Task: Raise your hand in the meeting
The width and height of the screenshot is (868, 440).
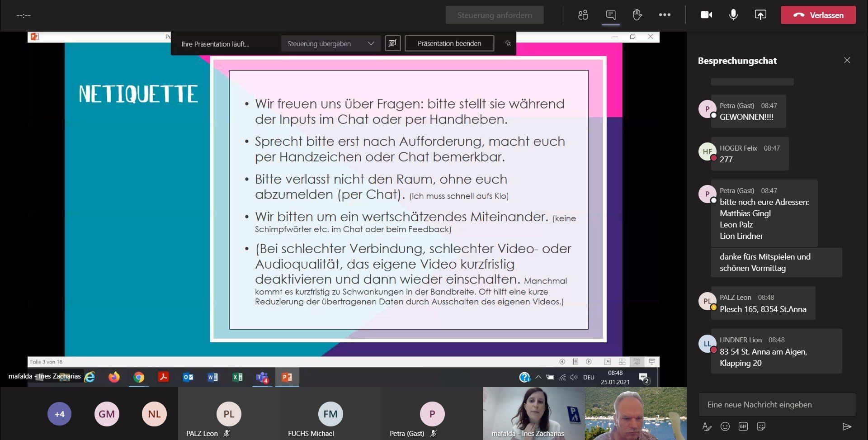Action: coord(637,15)
